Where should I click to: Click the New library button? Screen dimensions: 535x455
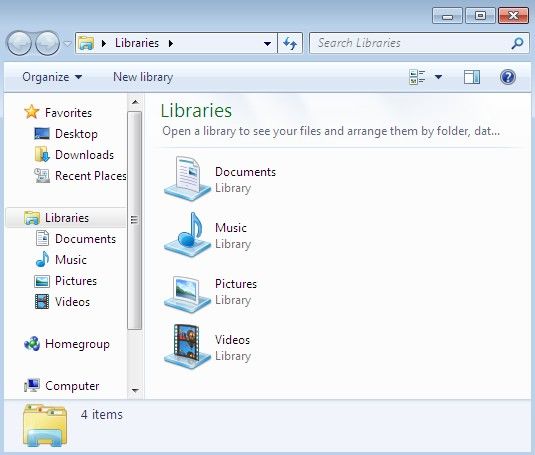[143, 77]
